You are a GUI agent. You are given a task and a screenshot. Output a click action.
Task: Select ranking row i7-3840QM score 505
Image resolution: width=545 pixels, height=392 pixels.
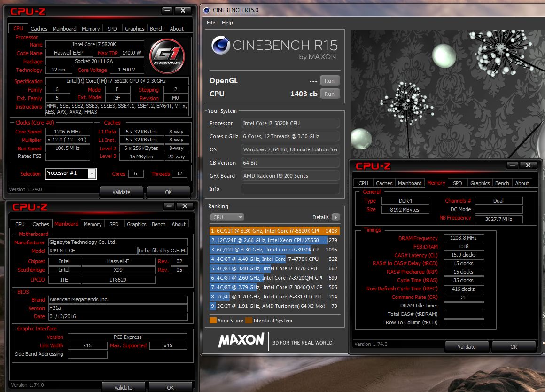(x=274, y=287)
